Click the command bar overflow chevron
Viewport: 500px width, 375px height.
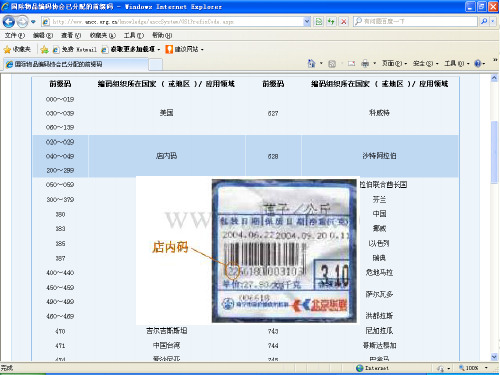tap(495, 60)
